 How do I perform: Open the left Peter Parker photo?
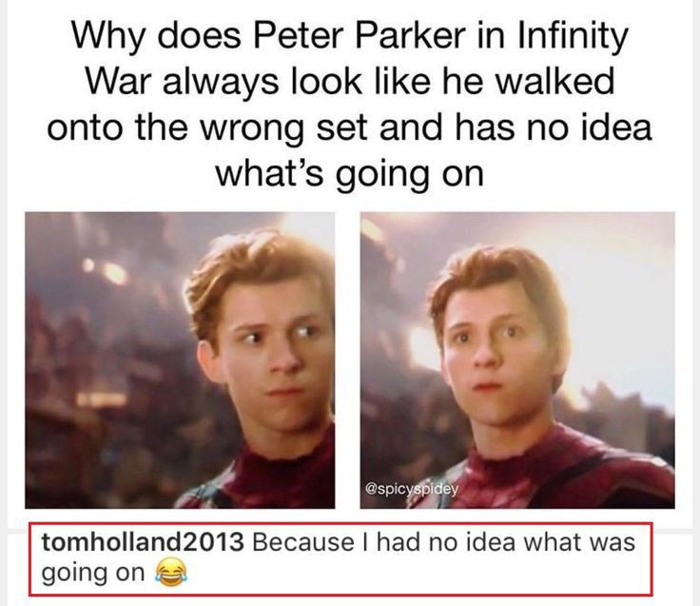pos(180,360)
